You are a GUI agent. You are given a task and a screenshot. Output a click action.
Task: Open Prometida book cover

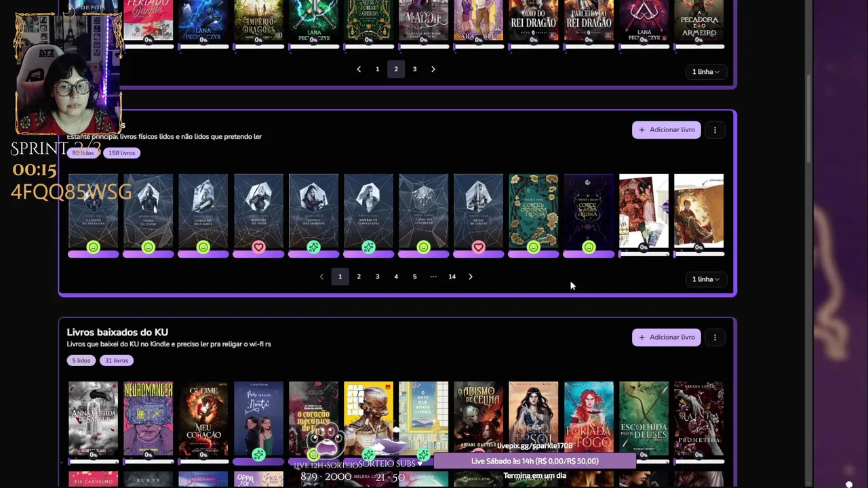click(x=698, y=418)
